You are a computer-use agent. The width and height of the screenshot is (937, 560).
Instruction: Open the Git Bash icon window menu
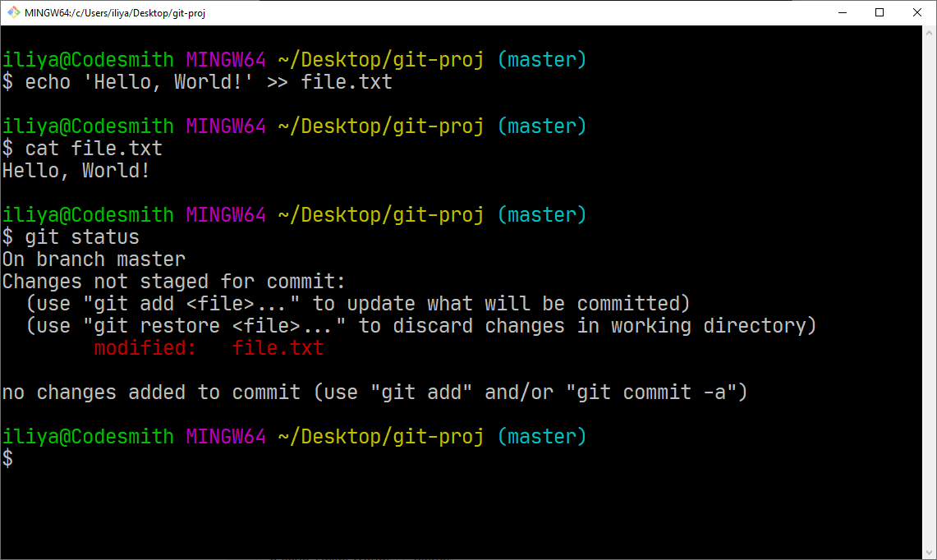(x=13, y=12)
